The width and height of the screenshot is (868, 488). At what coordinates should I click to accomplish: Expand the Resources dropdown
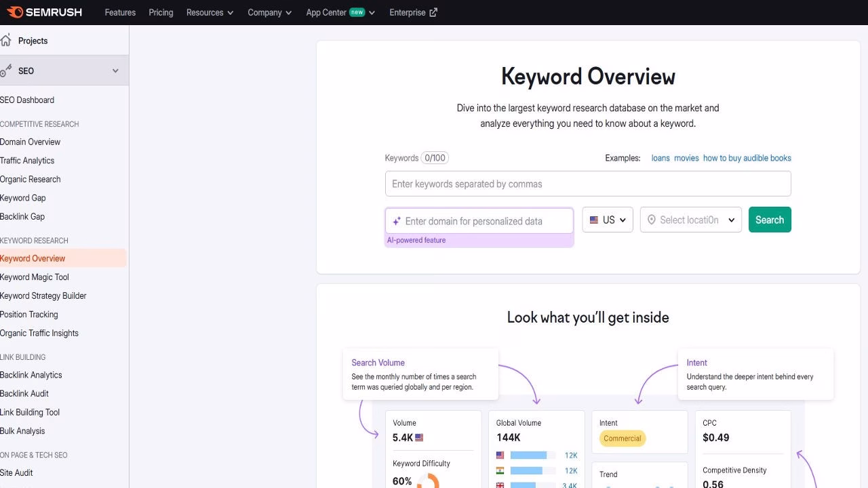click(210, 12)
